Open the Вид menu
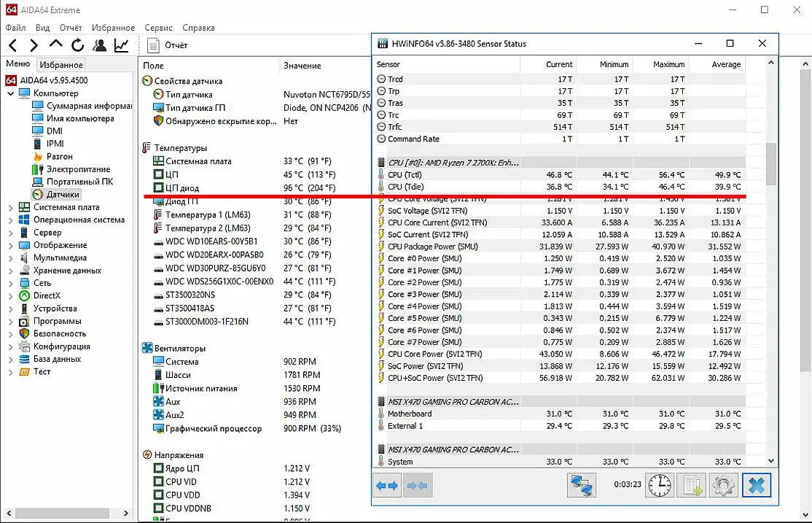The height and width of the screenshot is (523, 812). click(x=42, y=28)
